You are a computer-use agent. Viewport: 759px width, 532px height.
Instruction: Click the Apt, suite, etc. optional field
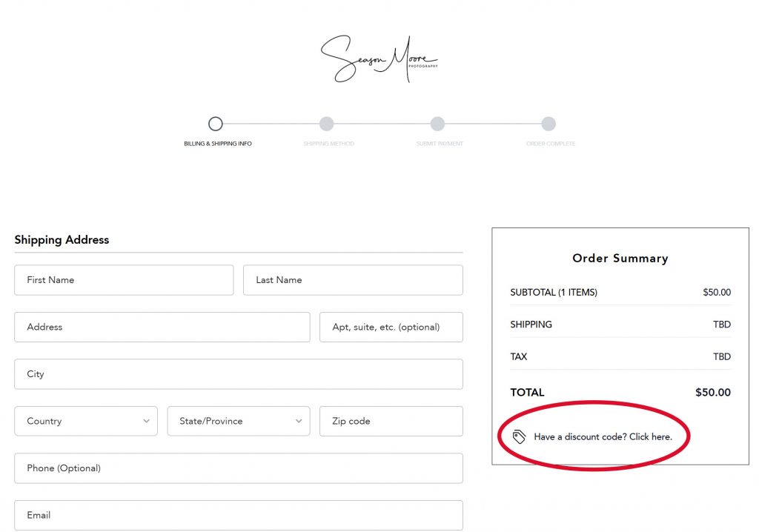click(x=391, y=327)
